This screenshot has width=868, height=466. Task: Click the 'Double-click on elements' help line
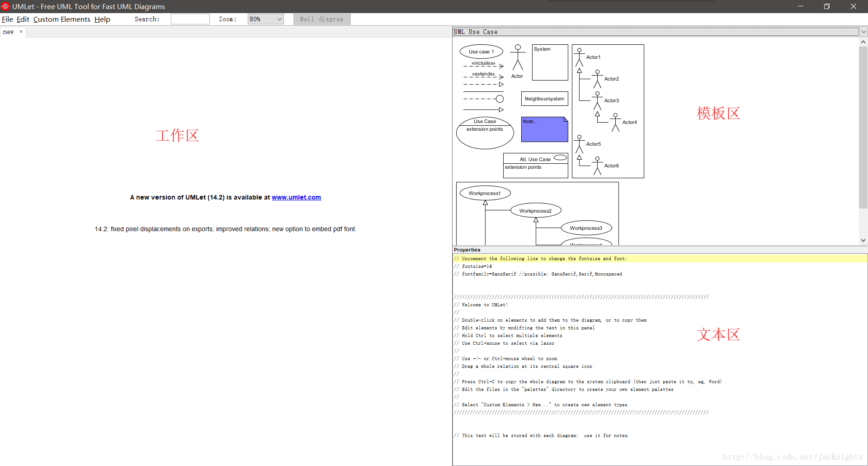point(550,320)
